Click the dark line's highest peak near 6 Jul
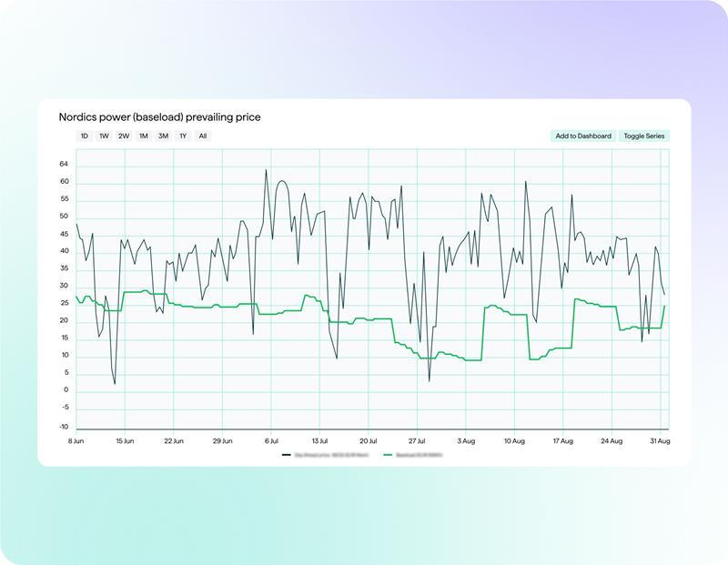This screenshot has width=728, height=565. coord(266,169)
